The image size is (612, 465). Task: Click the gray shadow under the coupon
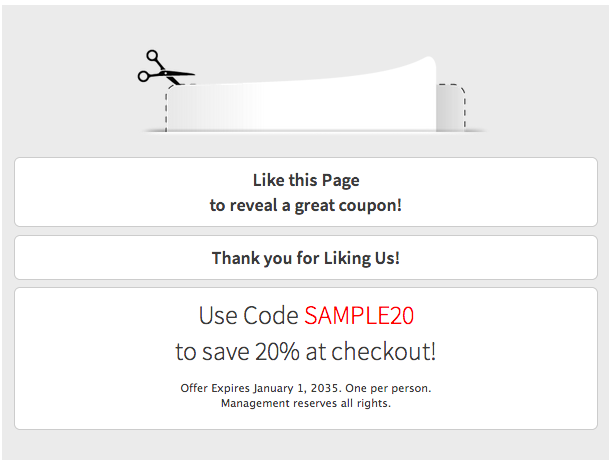tap(314, 132)
